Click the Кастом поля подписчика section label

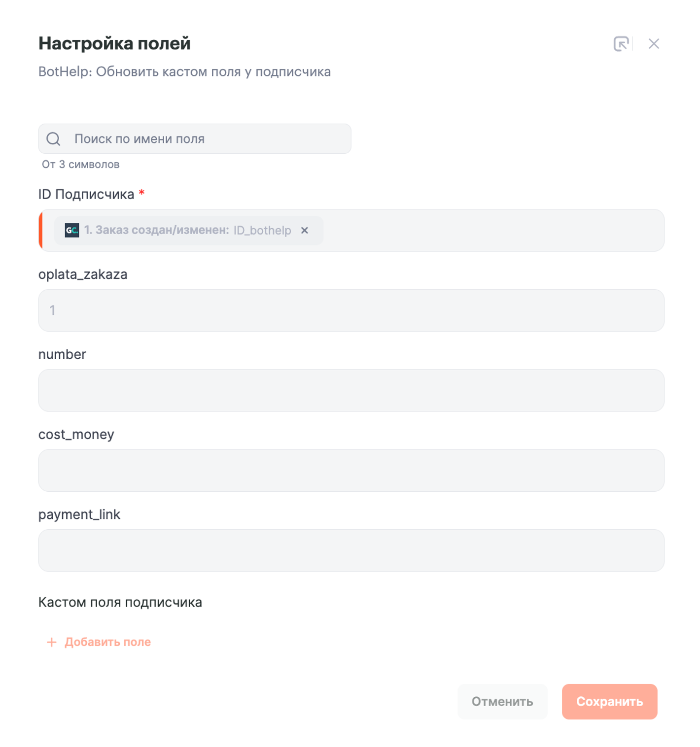point(120,602)
